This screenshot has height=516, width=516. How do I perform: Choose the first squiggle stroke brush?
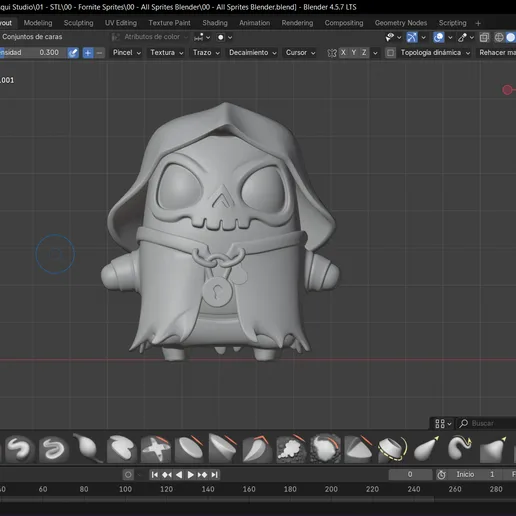[19, 448]
